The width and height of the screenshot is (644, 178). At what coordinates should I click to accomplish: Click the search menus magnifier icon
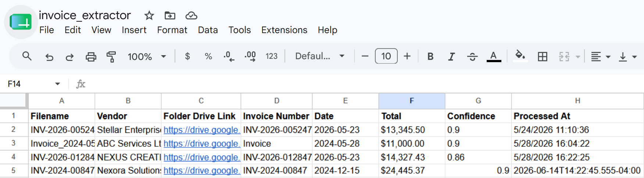[27, 56]
